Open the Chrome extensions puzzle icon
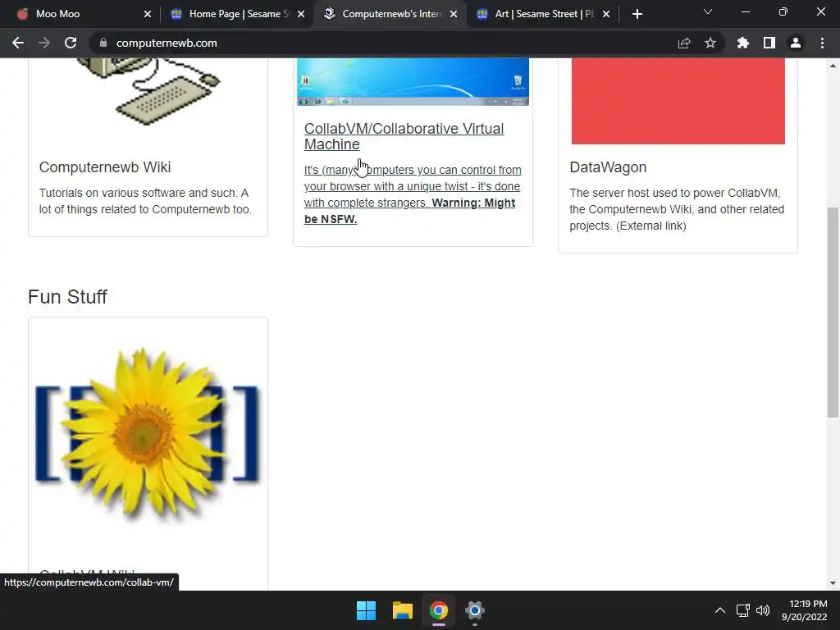 pos(742,43)
